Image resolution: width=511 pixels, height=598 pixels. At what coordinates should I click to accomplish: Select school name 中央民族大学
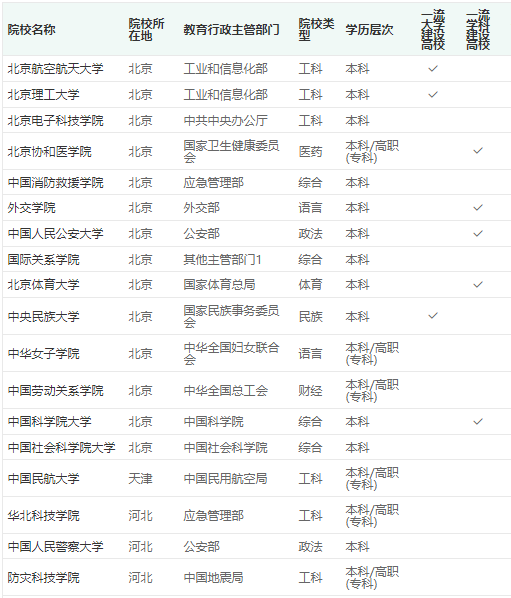point(43,316)
